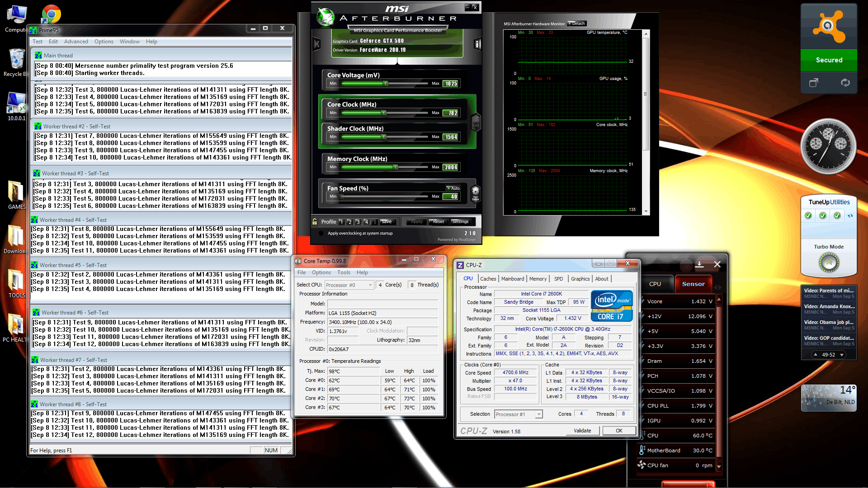Image resolution: width=868 pixels, height=488 pixels.
Task: Open Afterburner Settings button
Action: click(460, 221)
